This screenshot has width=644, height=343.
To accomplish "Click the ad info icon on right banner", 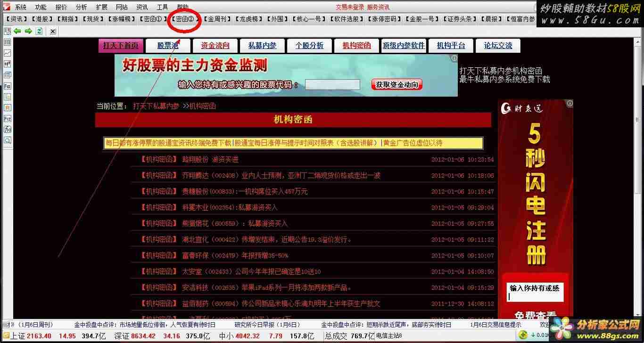I will (x=570, y=103).
